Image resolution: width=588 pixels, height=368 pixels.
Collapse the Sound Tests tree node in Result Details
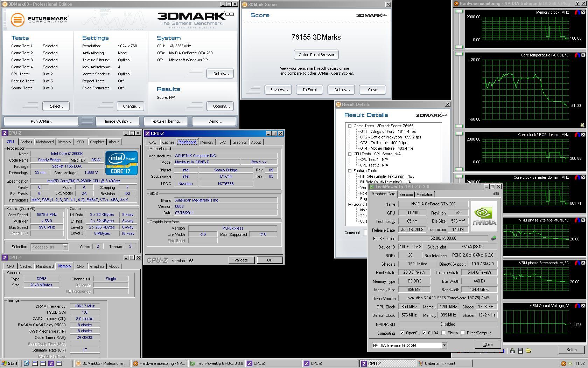350,204
